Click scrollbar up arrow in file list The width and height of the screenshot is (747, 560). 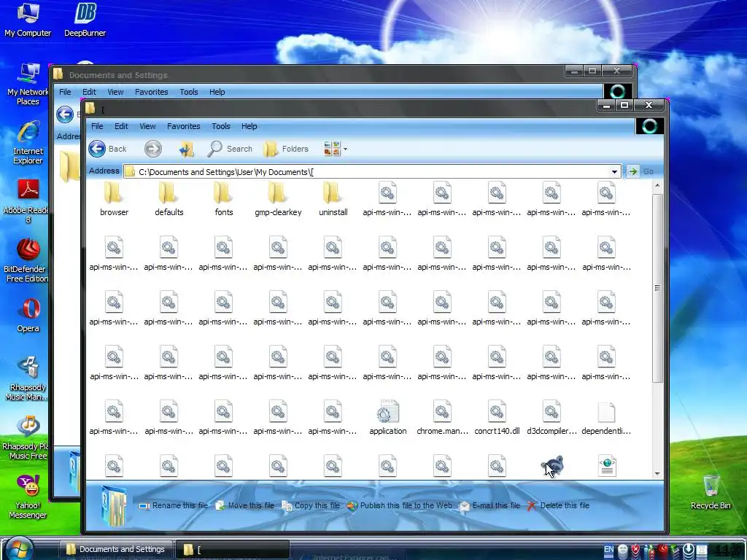point(657,186)
